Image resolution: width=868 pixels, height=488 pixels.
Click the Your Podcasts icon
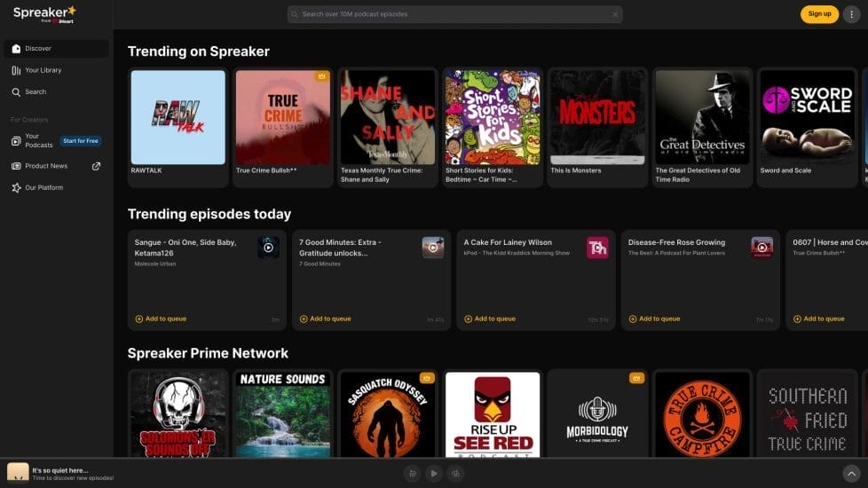16,141
